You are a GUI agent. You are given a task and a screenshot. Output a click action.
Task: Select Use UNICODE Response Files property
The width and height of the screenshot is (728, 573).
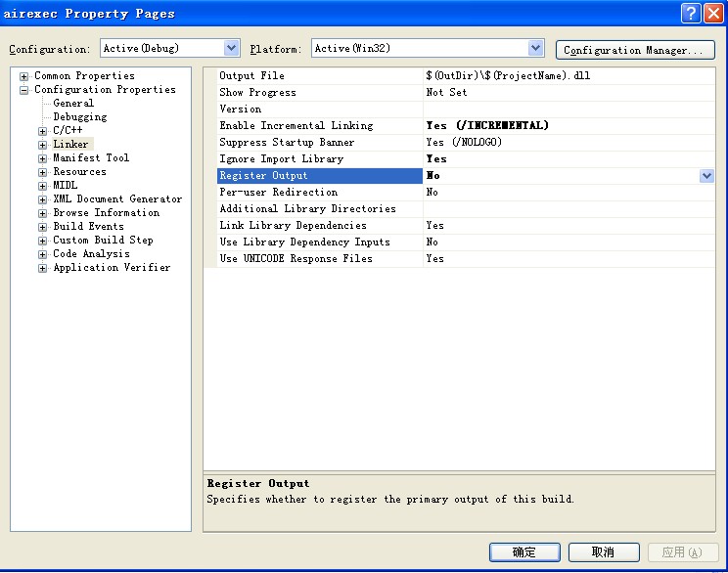320,259
